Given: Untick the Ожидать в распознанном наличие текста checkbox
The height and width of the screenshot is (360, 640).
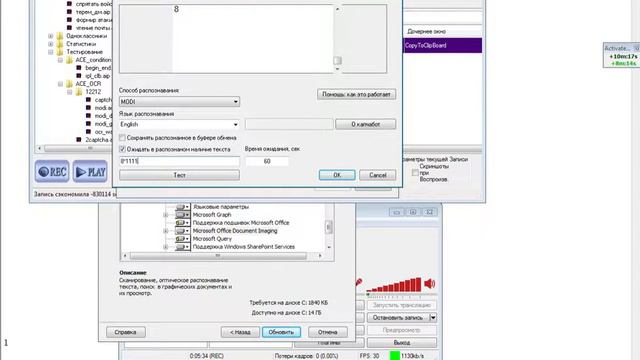Looking at the screenshot, I should click(122, 149).
